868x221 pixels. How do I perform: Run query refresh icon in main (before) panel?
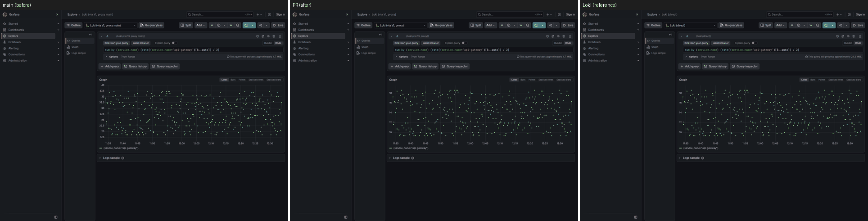(246, 25)
